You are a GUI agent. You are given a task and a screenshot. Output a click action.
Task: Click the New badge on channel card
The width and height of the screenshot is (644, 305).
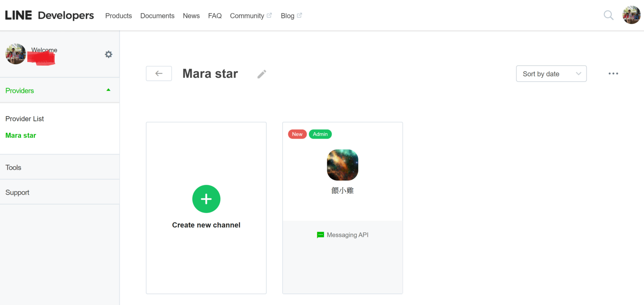[x=297, y=134]
